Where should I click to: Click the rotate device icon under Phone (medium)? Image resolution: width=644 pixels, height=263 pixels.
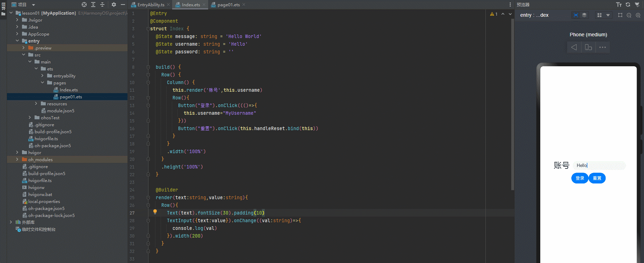(x=588, y=47)
